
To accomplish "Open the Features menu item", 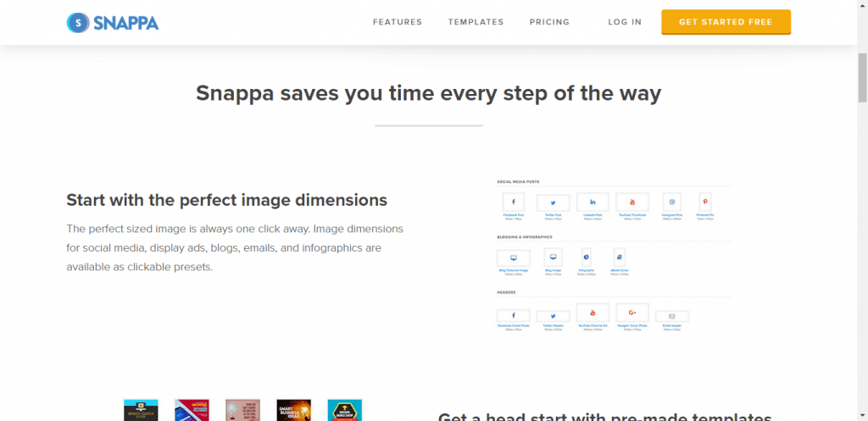I will [398, 22].
